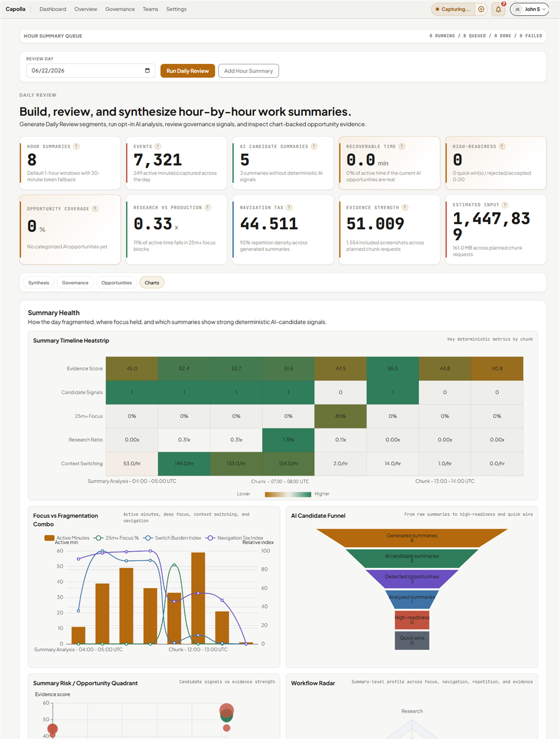Show help icon for Recoverable Time
This screenshot has width=560, height=739.
[x=402, y=146]
